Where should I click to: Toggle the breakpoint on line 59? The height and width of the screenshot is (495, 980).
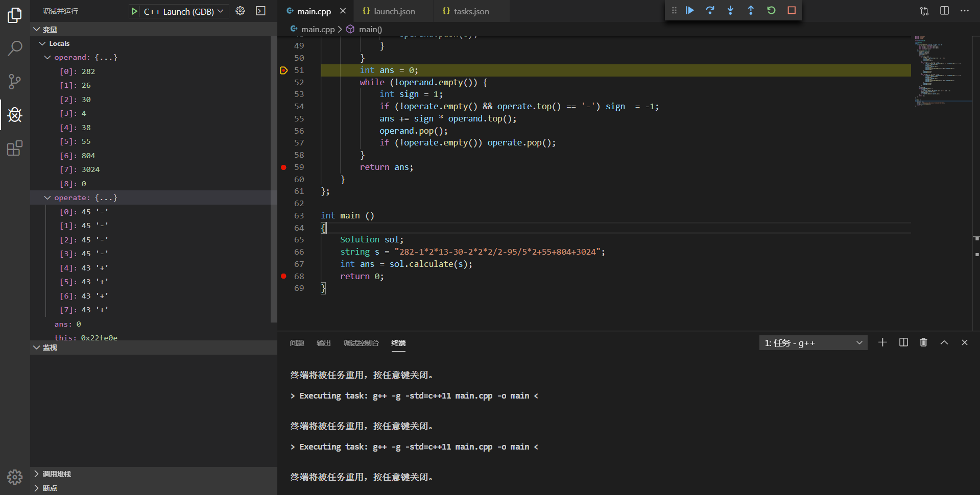tap(284, 167)
